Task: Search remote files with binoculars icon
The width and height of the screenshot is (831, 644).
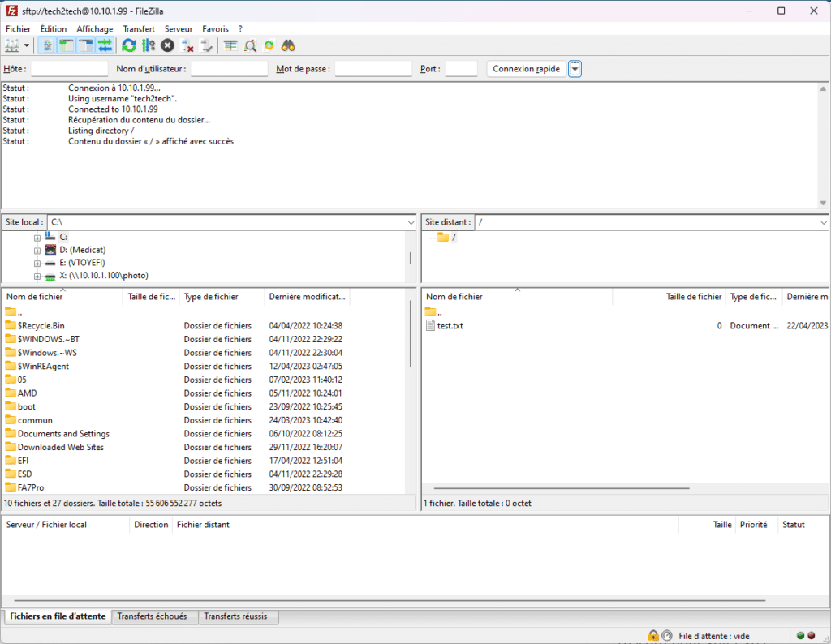Action: pyautogui.click(x=288, y=46)
